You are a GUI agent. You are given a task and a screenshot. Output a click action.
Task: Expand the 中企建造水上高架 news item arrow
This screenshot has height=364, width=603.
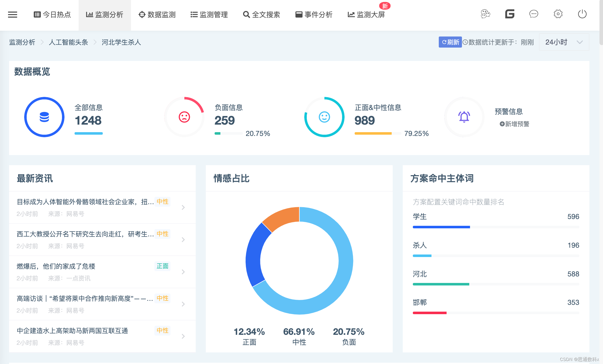point(183,336)
